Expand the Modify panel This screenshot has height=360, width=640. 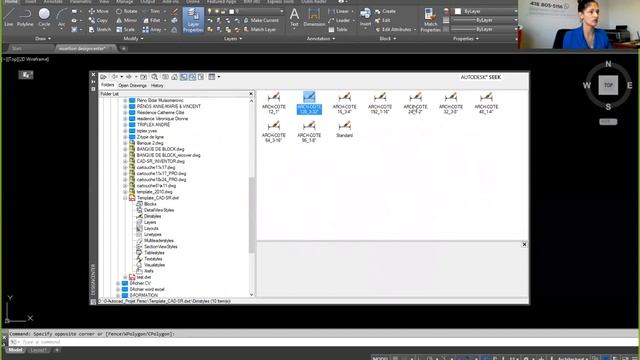[133, 38]
